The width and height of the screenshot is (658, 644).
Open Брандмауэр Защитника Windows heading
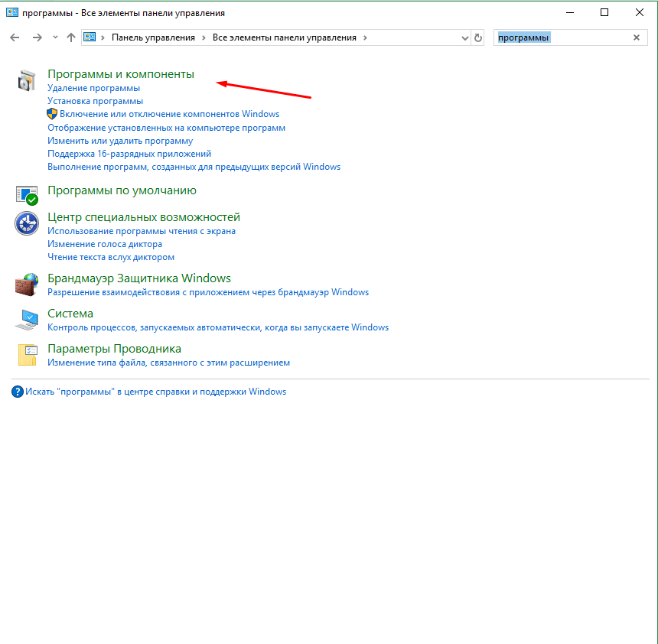coord(139,278)
